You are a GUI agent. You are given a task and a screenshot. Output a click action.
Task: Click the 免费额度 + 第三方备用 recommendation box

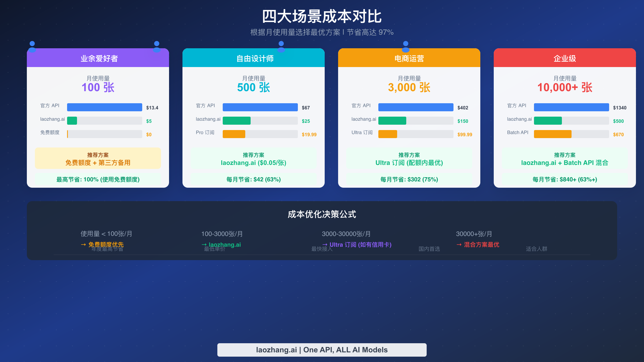[98, 158]
